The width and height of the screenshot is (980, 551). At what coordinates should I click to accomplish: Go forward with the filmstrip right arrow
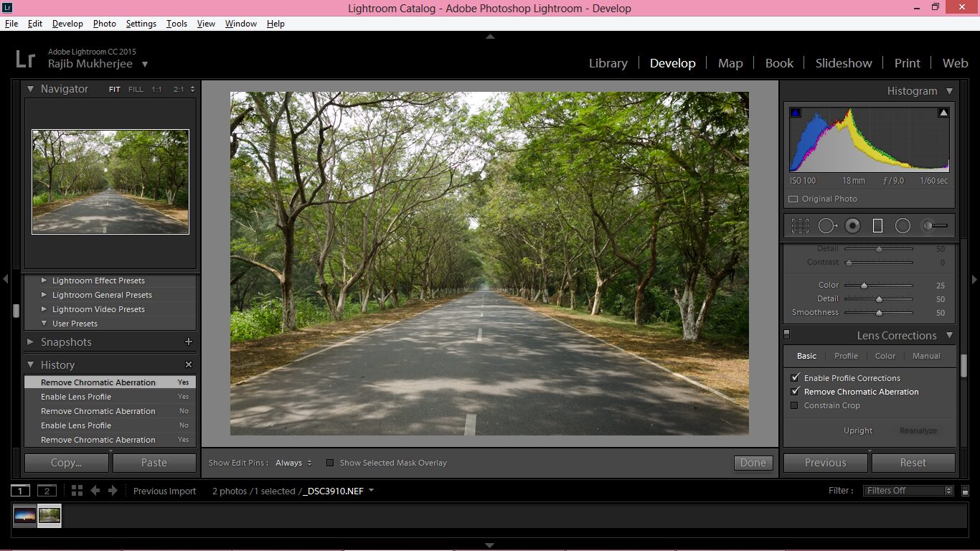click(113, 491)
